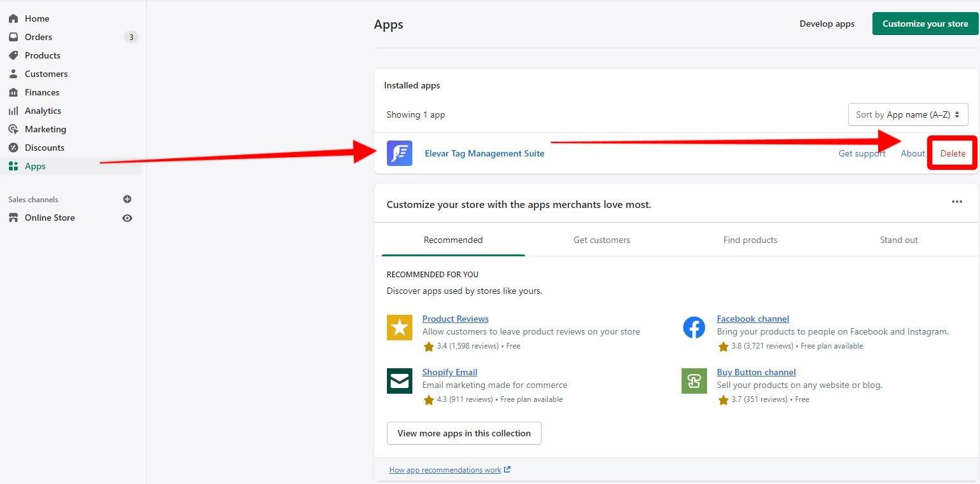Click the 3.7 (351 reviews) rating text
The width and height of the screenshot is (980, 484).
[x=759, y=399]
